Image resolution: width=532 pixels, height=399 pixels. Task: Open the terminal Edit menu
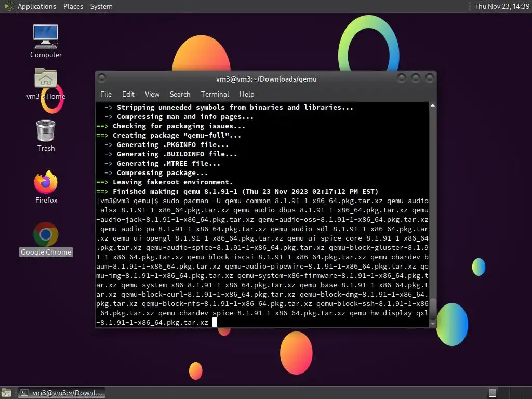128,95
